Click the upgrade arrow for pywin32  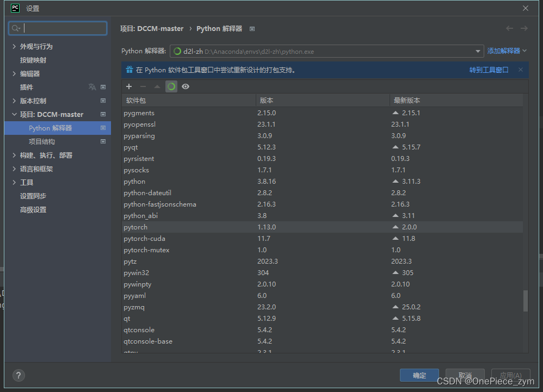396,272
